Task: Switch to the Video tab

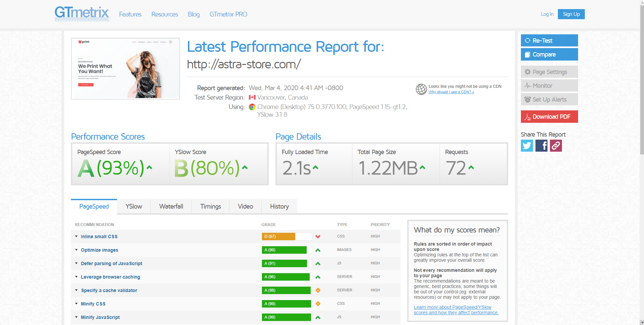Action: tap(245, 207)
